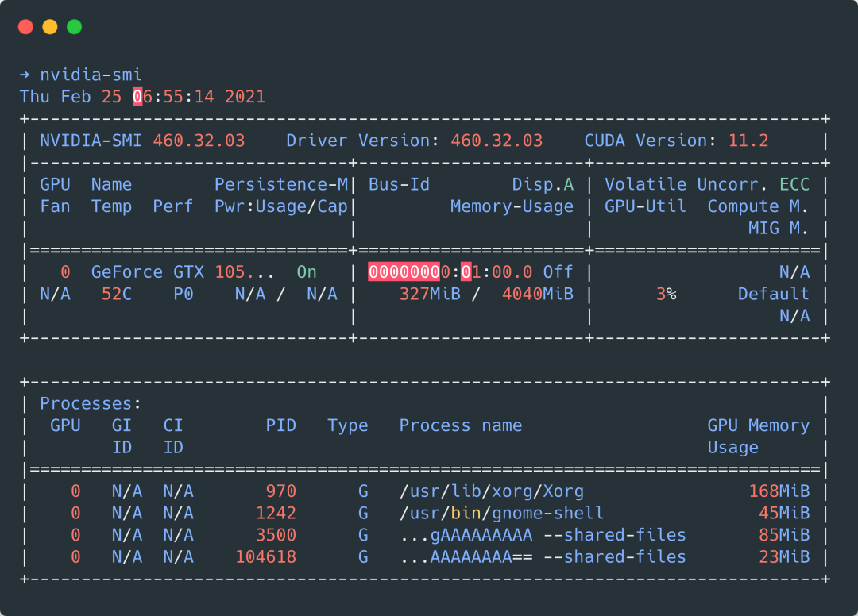Click the 3% GPU-Util value
Viewport: 858px width, 616px height.
coord(666,294)
